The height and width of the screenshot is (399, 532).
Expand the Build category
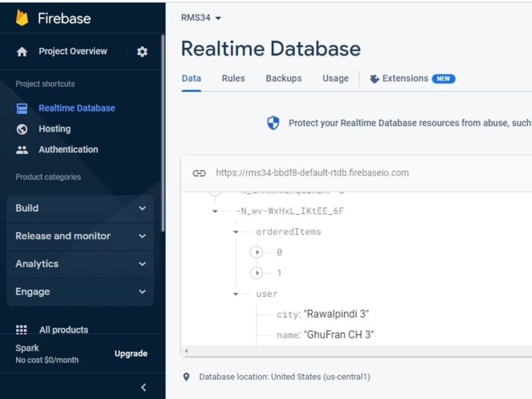(x=80, y=209)
